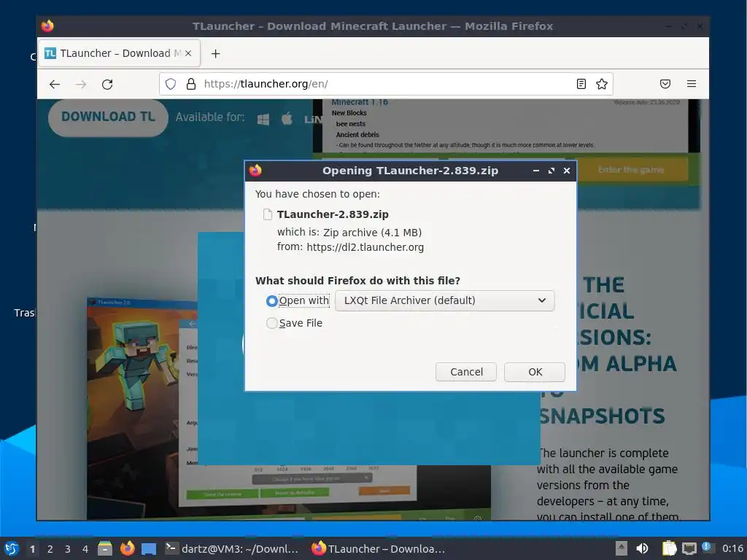747x560 pixels.
Task: Open a new tab with the plus button
Action: 215,54
